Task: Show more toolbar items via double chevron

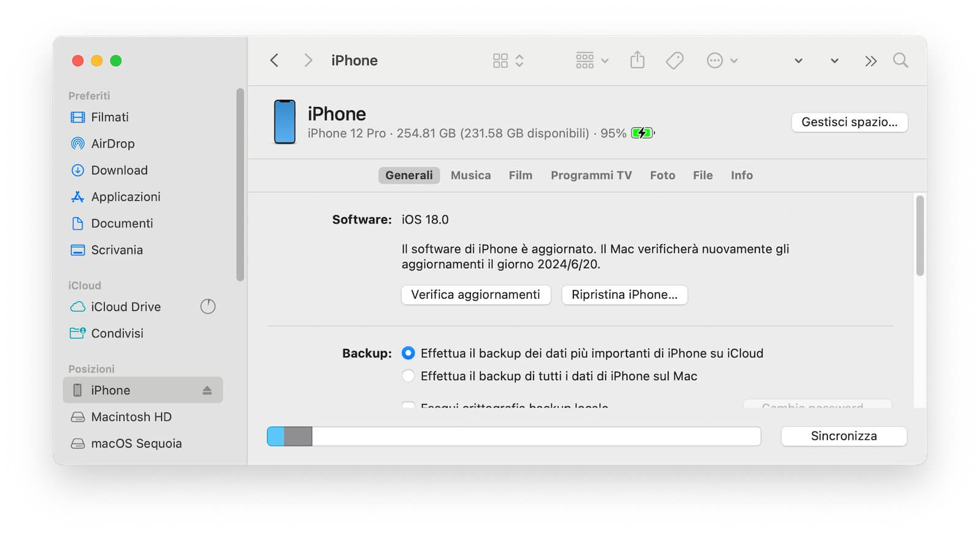Action: click(870, 61)
